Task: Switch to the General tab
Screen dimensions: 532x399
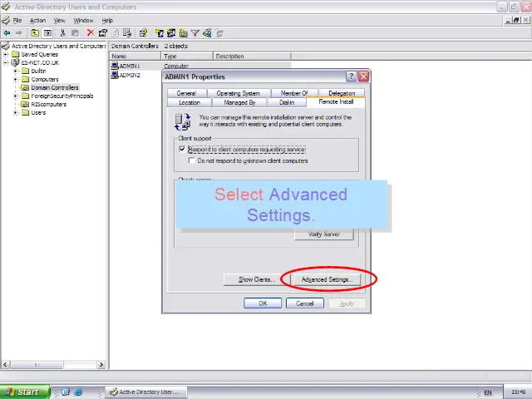Action: [x=186, y=93]
